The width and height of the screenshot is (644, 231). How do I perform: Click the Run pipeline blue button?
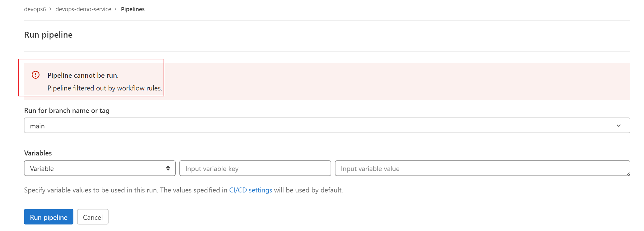[49, 217]
